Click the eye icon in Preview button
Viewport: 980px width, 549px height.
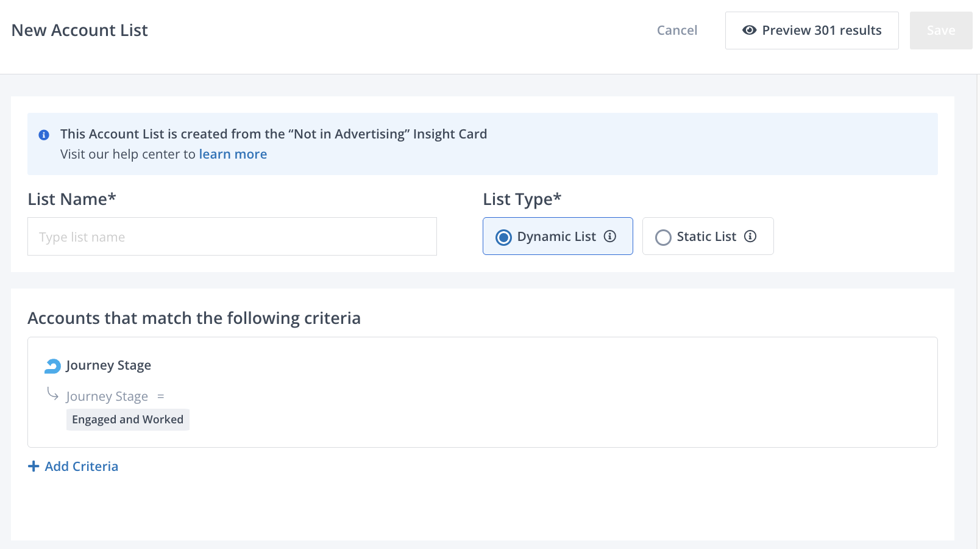tap(749, 30)
